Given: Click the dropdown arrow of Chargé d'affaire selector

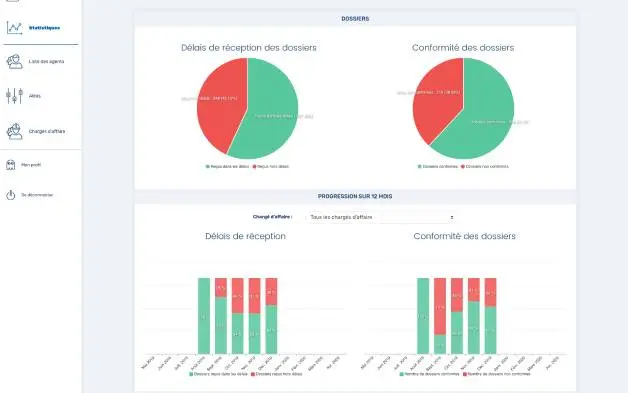Looking at the screenshot, I should 452,217.
